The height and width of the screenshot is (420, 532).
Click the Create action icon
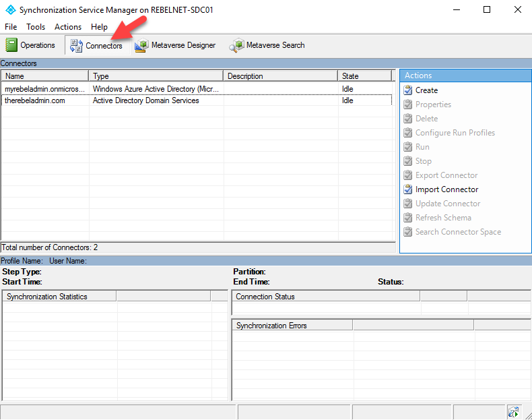tap(408, 90)
